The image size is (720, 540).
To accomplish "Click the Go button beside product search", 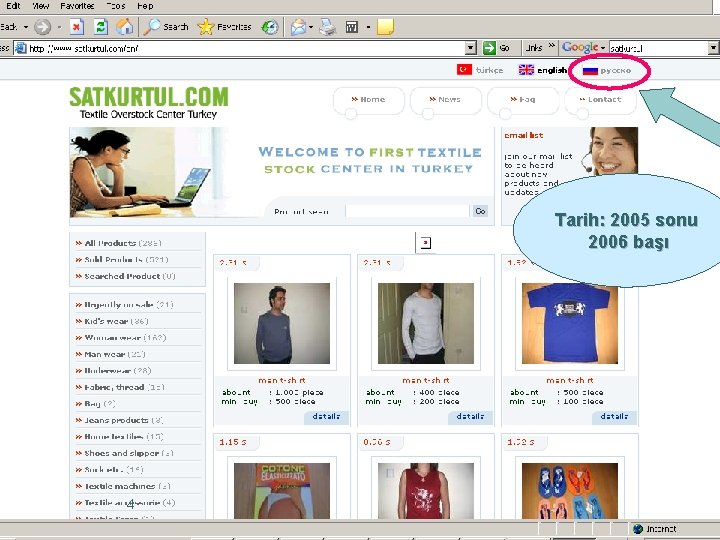I will coord(480,211).
